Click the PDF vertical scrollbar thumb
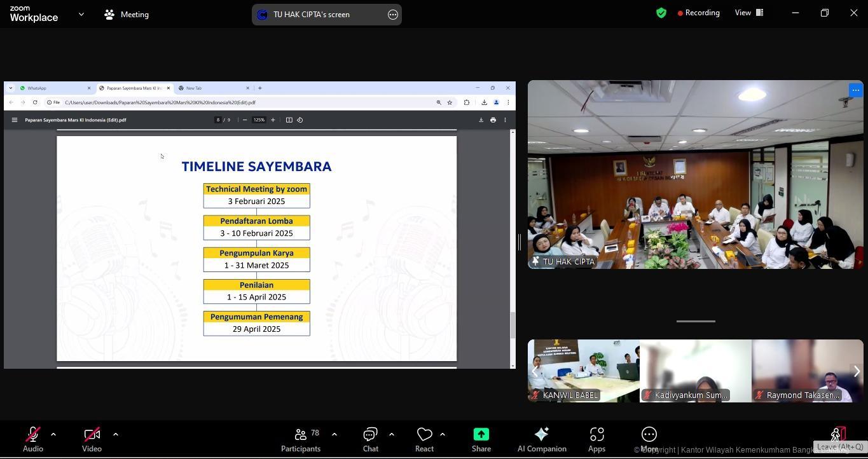868x459 pixels. (x=513, y=325)
